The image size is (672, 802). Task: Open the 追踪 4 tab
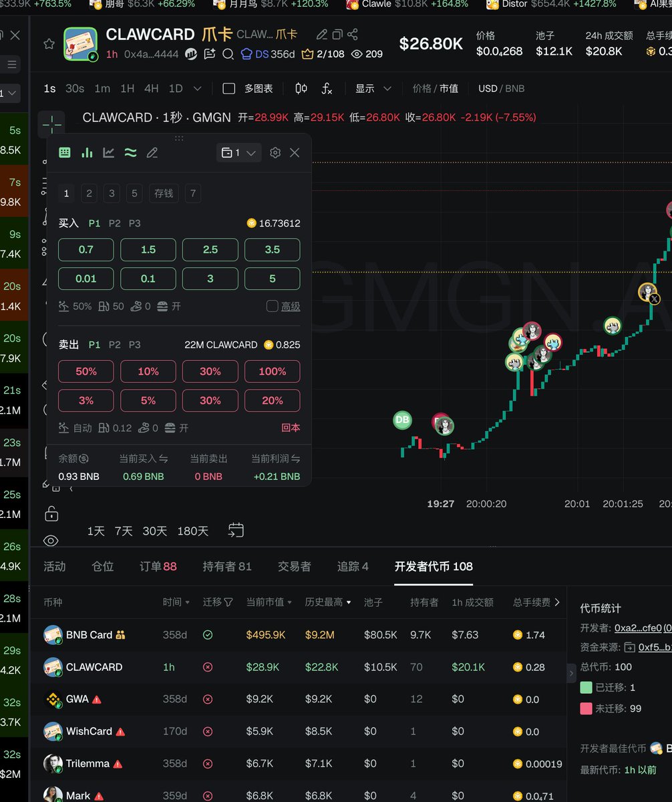[353, 566]
